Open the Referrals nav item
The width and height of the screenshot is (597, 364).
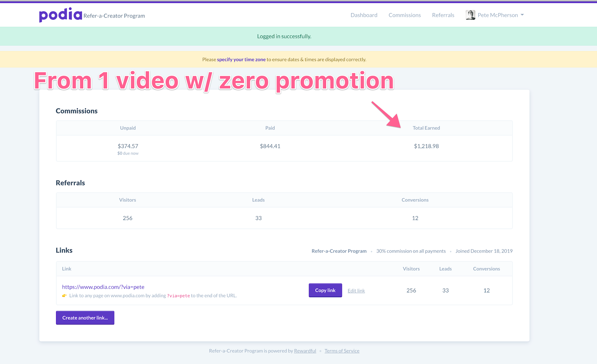[443, 15]
